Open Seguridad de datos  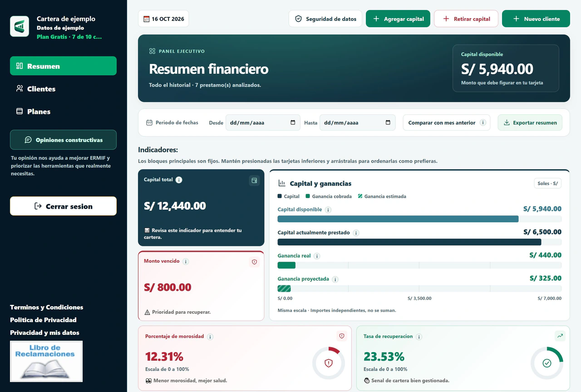point(325,19)
